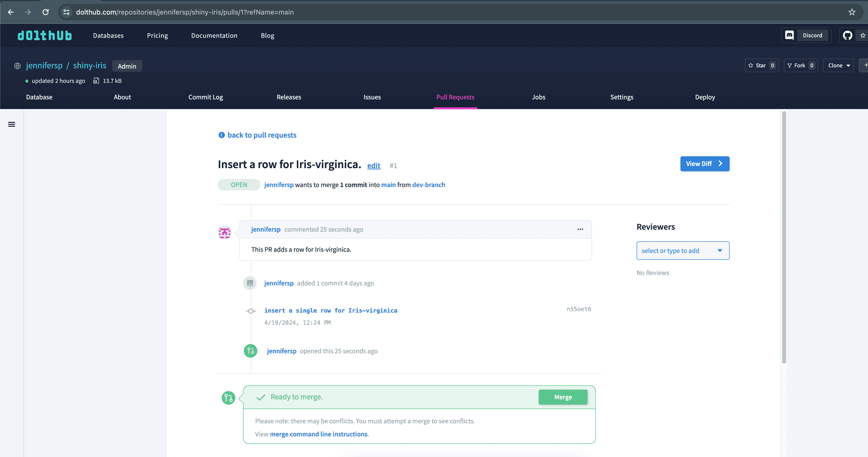Open site information icon in address bar
Image resolution: width=868 pixels, height=457 pixels.
pyautogui.click(x=66, y=12)
